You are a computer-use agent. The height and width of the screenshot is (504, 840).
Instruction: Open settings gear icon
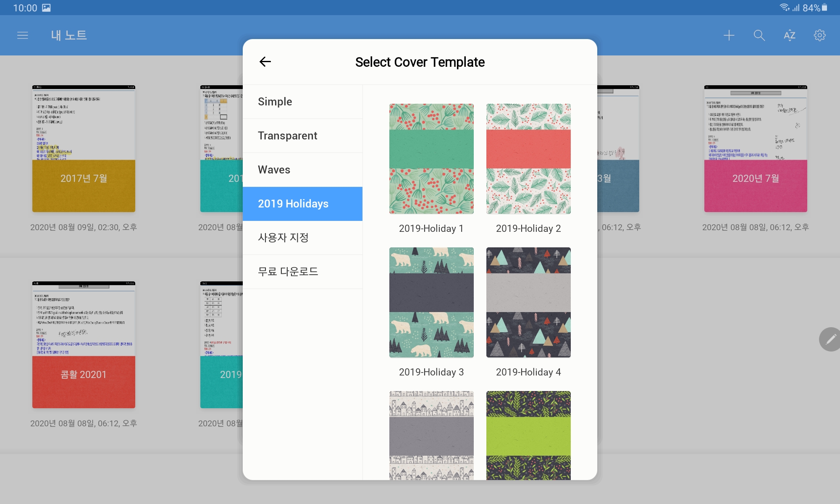(819, 35)
